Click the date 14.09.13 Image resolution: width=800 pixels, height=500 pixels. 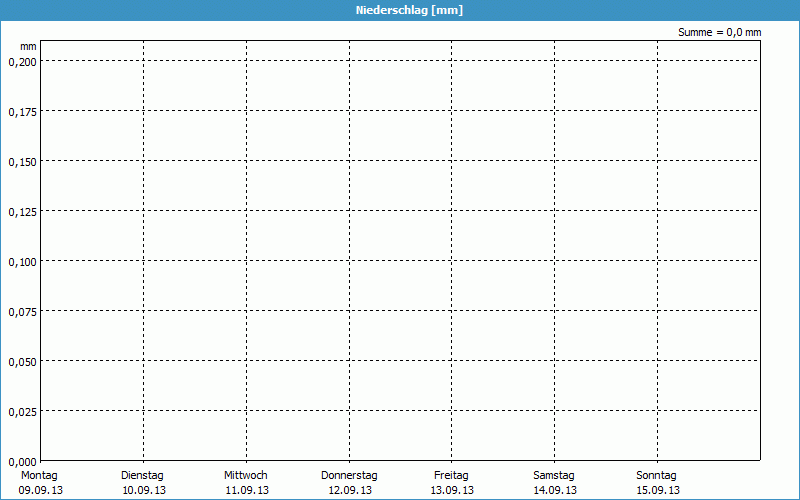point(556,491)
